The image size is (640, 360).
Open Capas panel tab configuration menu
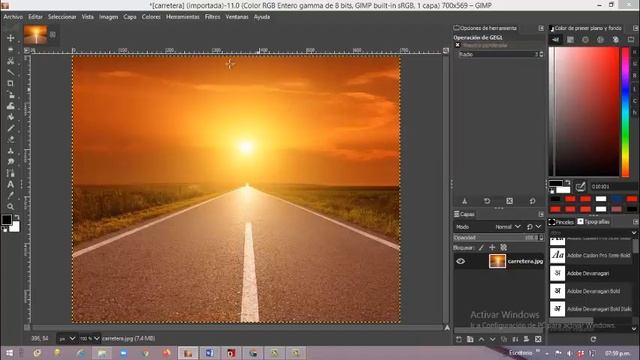[541, 214]
